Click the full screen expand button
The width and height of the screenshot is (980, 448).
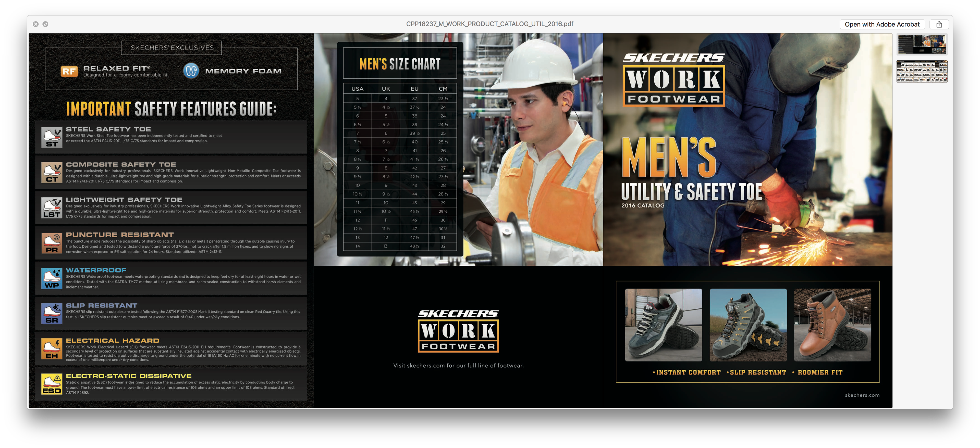45,24
